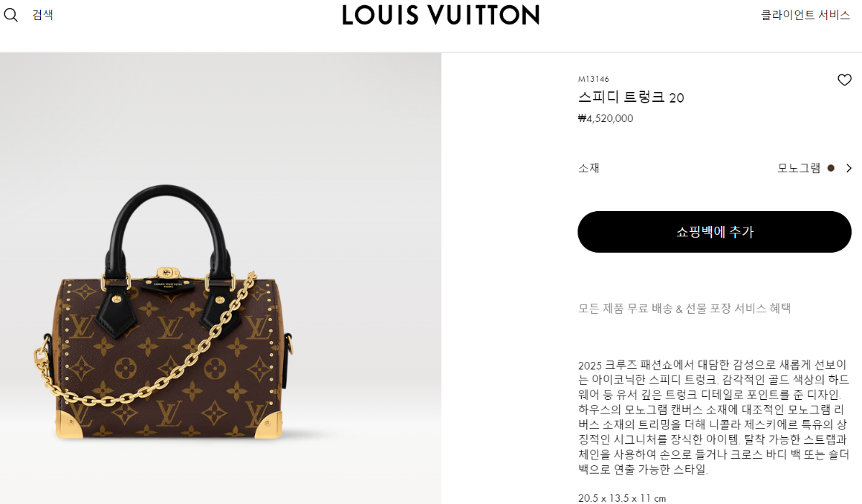Click the product code M13146
The width and height of the screenshot is (862, 504).
[x=593, y=79]
